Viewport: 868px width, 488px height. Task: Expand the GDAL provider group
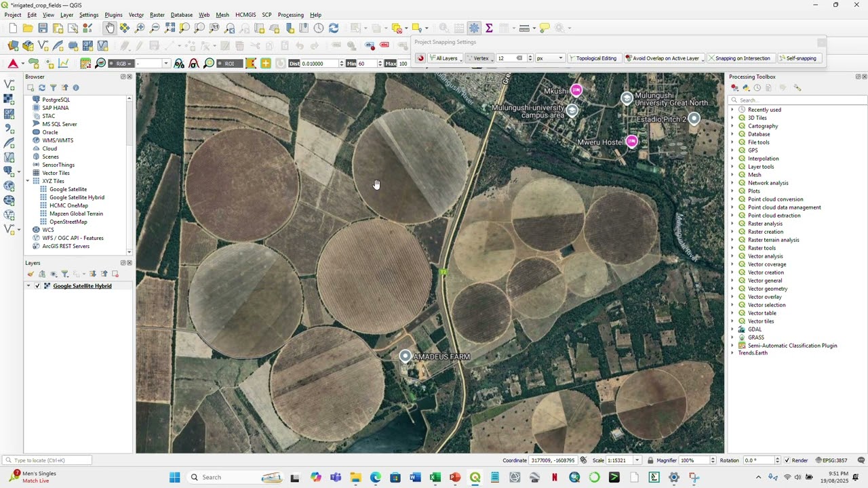click(732, 329)
